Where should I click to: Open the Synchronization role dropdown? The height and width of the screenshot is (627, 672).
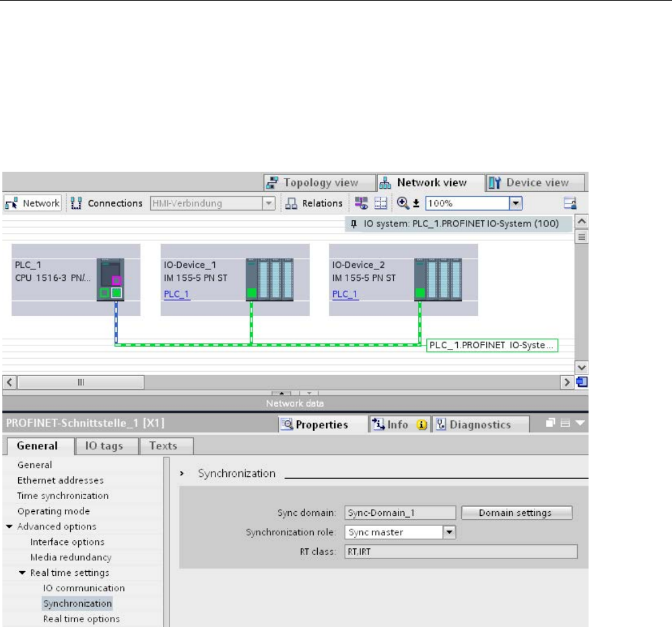click(x=448, y=532)
